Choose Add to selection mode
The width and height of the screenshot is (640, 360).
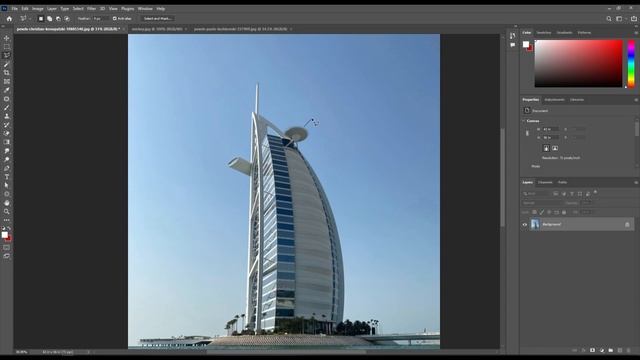[49, 18]
